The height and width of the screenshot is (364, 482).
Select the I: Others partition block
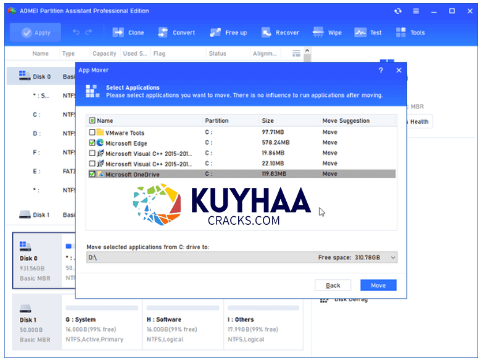[263, 322]
